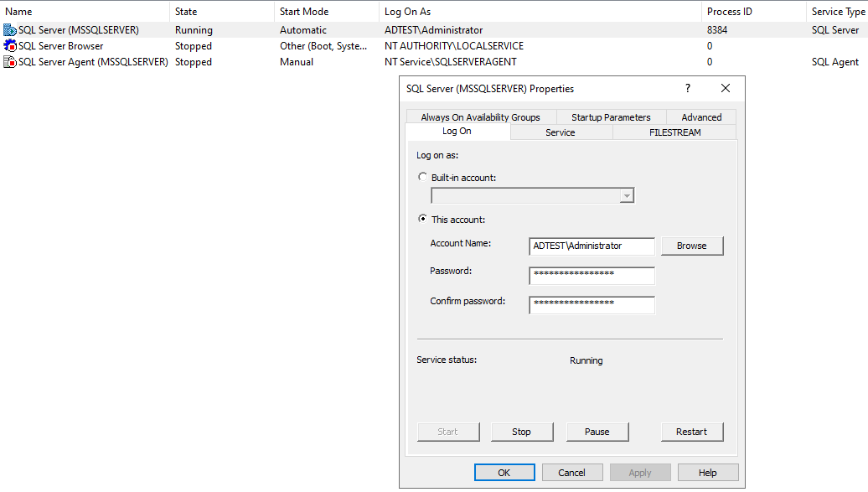Restart the SQL Server service
The height and width of the screenshot is (492, 868).
pos(692,432)
